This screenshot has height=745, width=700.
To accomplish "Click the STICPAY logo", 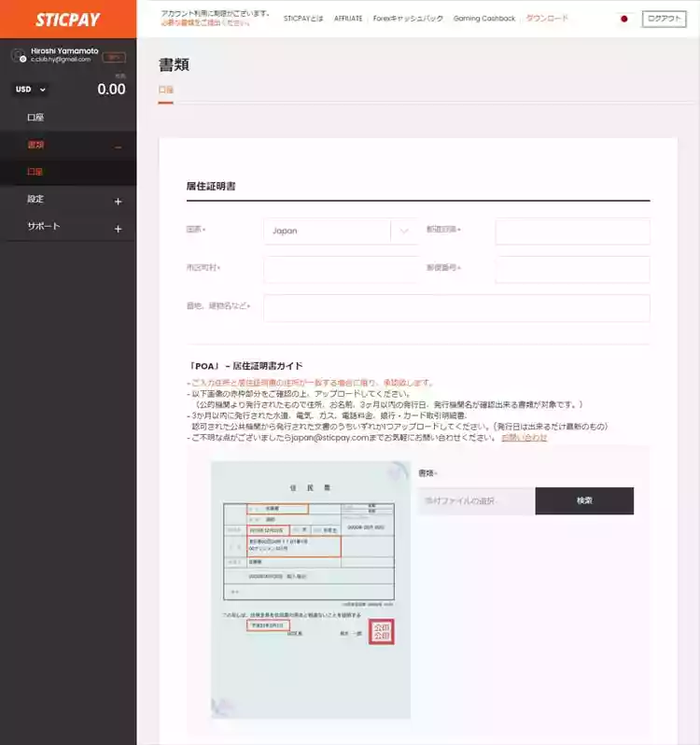I will 68,20.
